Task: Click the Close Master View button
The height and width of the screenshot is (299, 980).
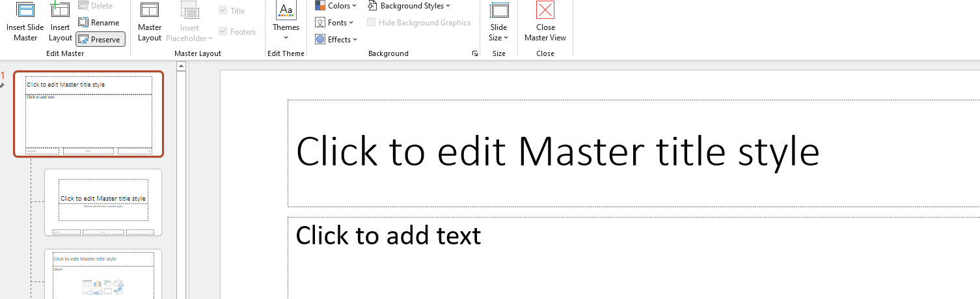Action: click(x=545, y=22)
